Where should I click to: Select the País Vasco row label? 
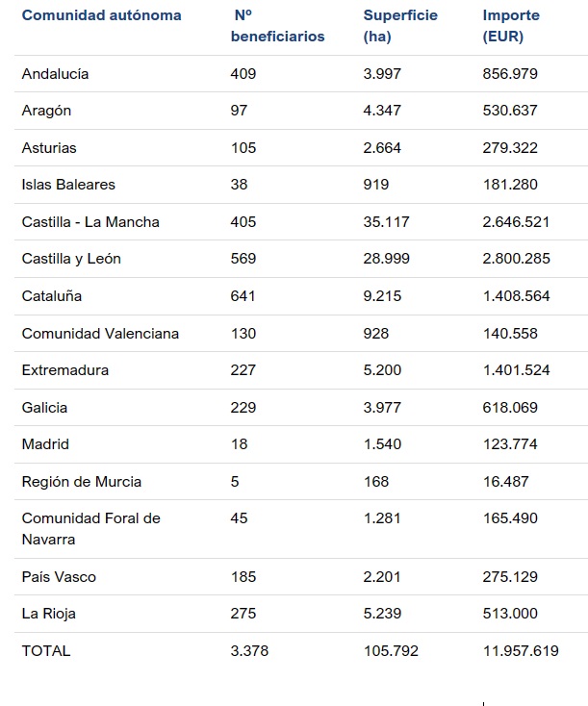point(59,577)
